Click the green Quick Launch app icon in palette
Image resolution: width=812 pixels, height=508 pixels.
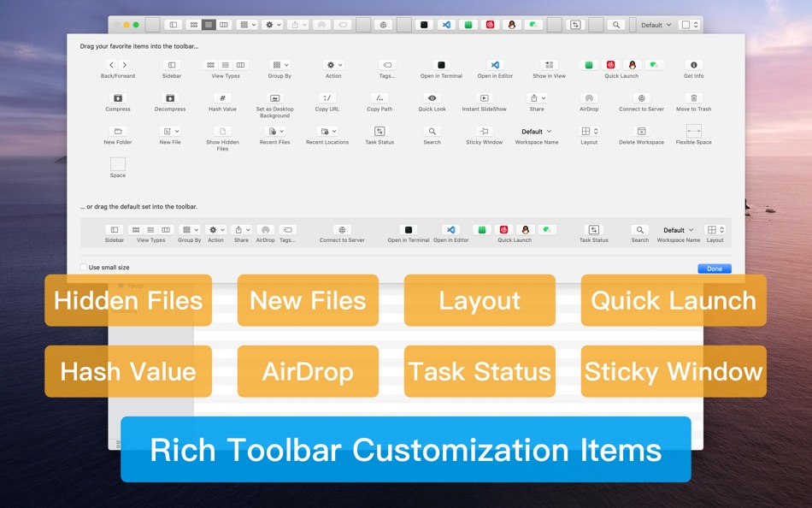[x=589, y=65]
